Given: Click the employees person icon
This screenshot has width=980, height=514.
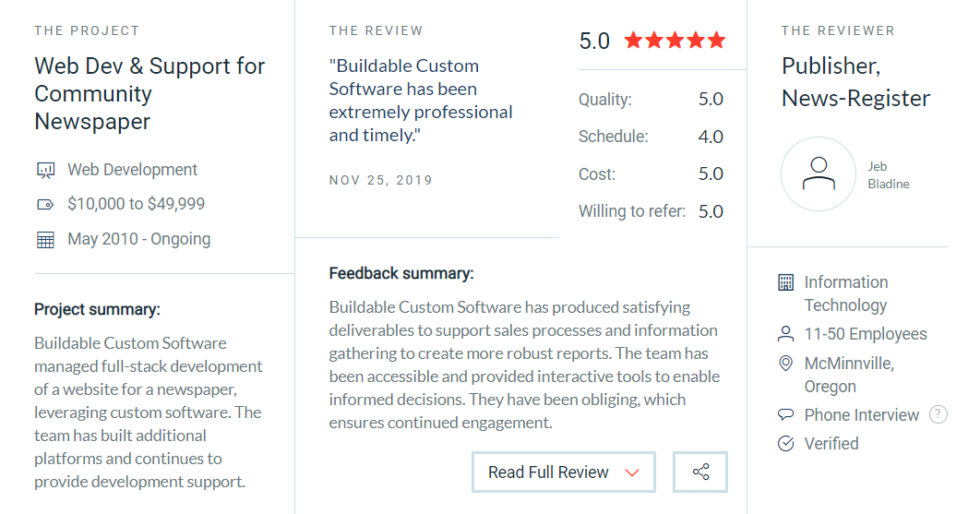Looking at the screenshot, I should pyautogui.click(x=785, y=335).
